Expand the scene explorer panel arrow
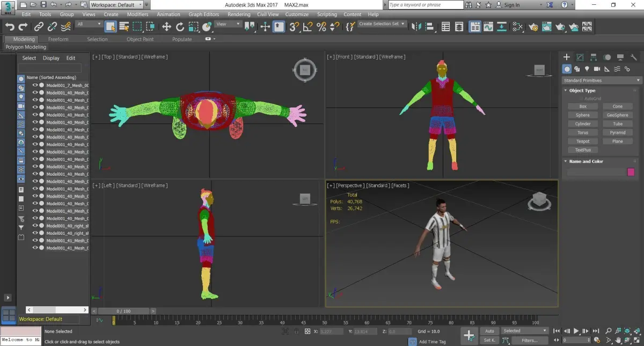The width and height of the screenshot is (644, 346). pyautogui.click(x=8, y=297)
